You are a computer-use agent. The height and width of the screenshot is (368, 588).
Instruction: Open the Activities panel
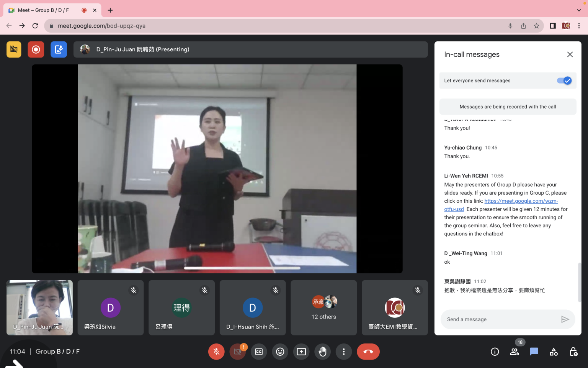coord(554,352)
